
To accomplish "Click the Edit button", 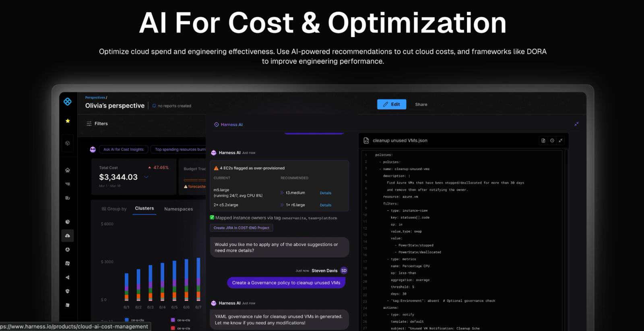I will (x=392, y=104).
